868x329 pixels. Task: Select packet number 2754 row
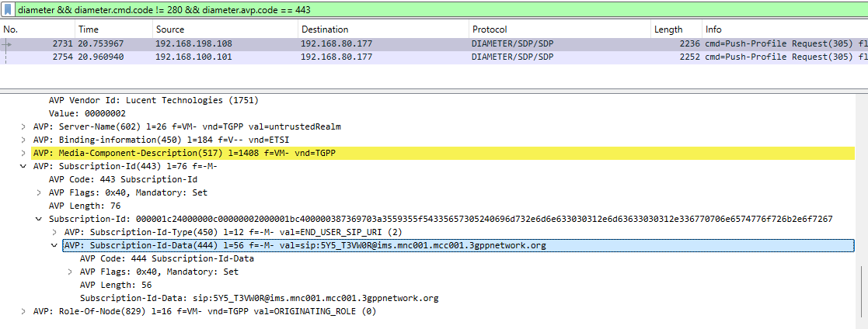(x=434, y=57)
